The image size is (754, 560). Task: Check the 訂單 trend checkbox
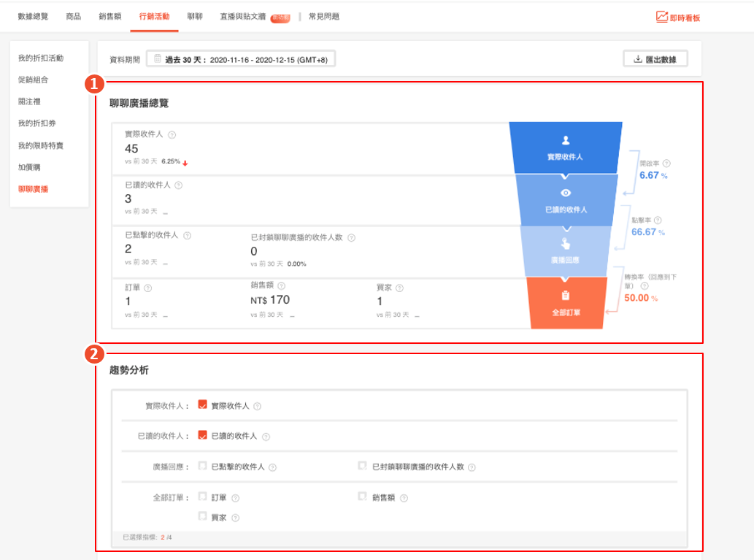tap(203, 496)
